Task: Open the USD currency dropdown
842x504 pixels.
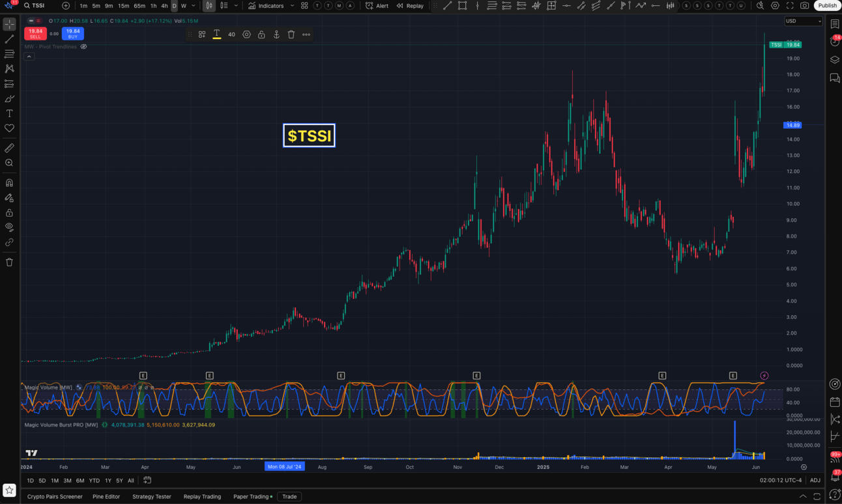Action: pos(803,21)
